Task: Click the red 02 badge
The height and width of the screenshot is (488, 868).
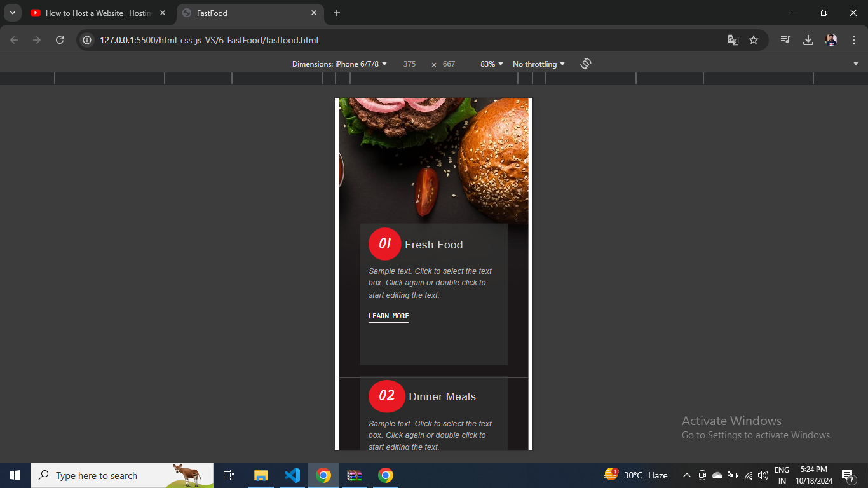Action: pos(387,396)
